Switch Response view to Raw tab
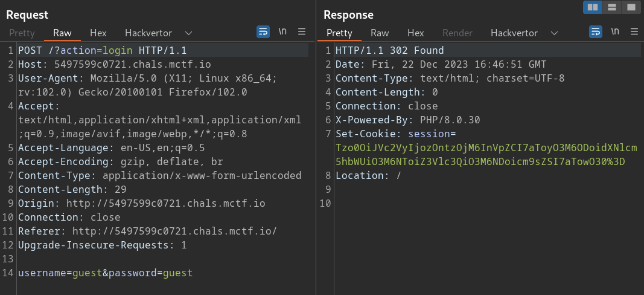This screenshot has height=295, width=644. [x=380, y=33]
